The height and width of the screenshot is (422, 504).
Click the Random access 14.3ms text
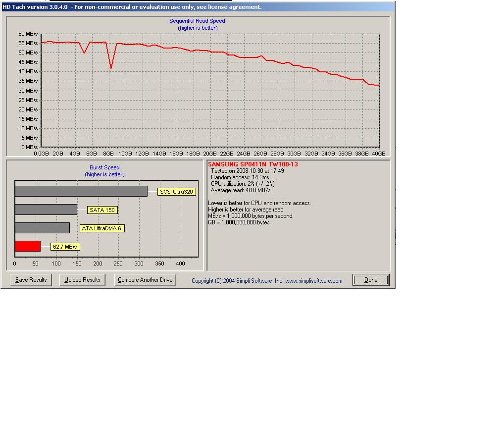[240, 177]
